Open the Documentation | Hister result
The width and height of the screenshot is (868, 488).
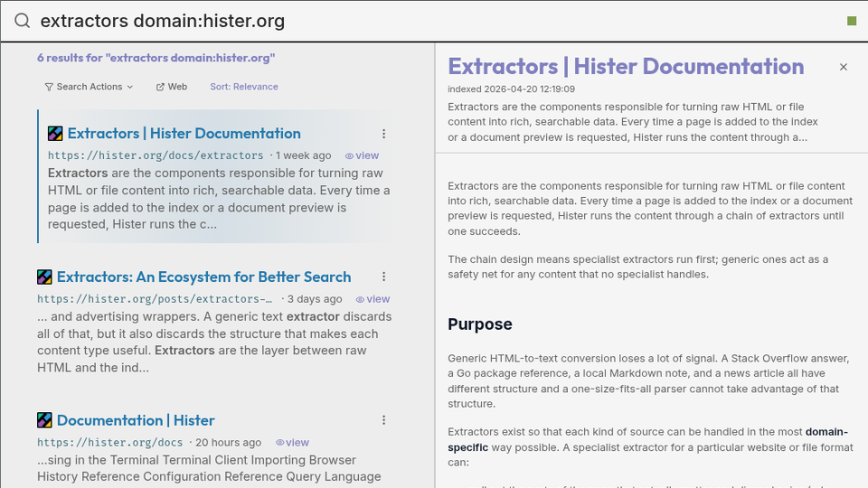pyautogui.click(x=136, y=420)
